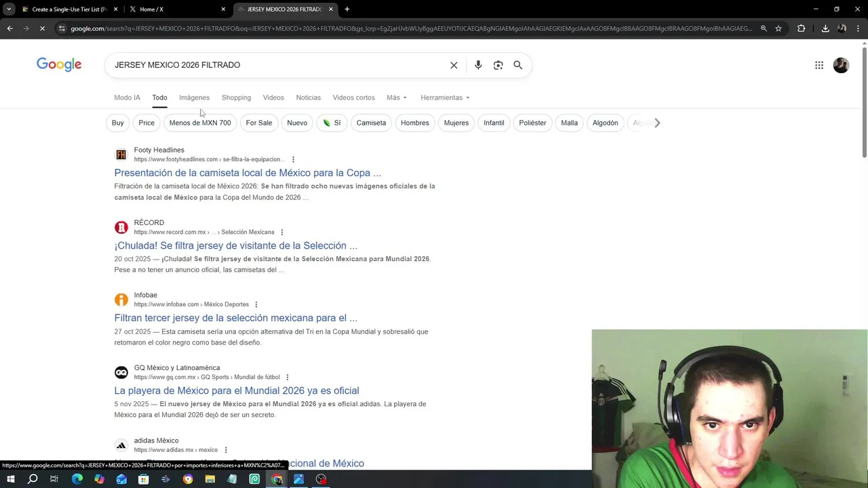Open more options for the GQ México result
This screenshot has height=488, width=868.
click(288, 377)
